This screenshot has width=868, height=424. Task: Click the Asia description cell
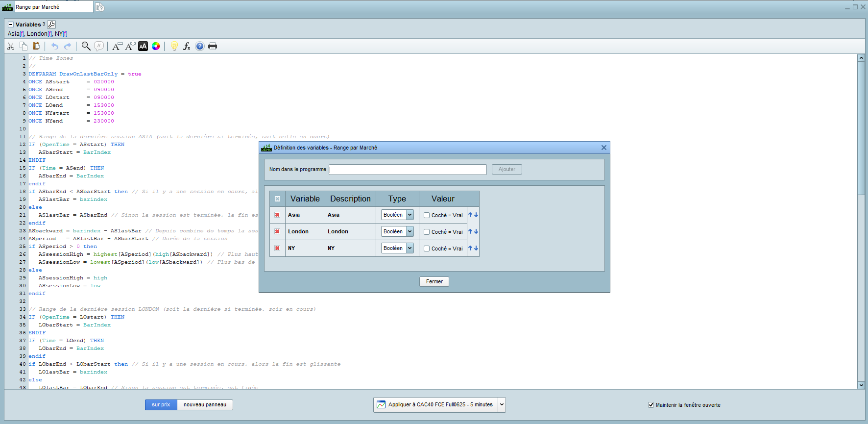click(350, 215)
